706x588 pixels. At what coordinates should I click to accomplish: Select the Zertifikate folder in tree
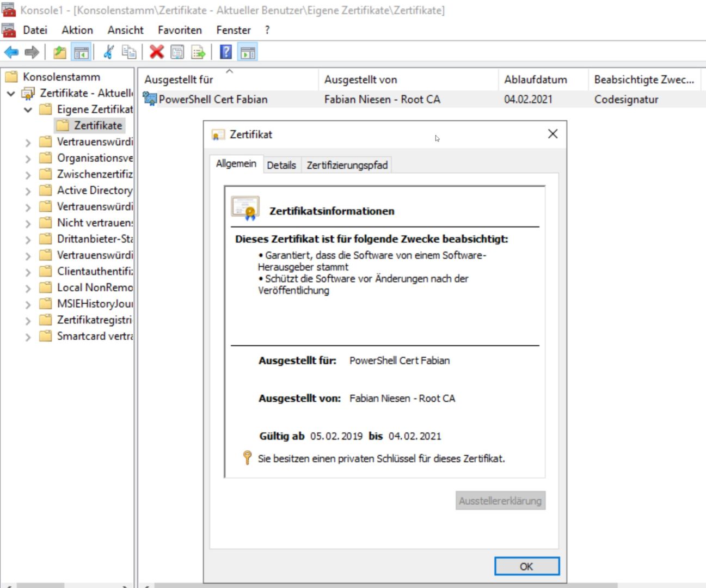pos(98,125)
